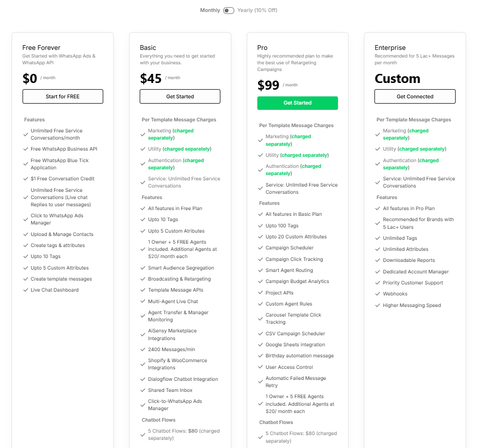Viewport: 482px width, 448px height.
Task: Click the checkmark beside Google Sheets integration
Action: point(260,344)
